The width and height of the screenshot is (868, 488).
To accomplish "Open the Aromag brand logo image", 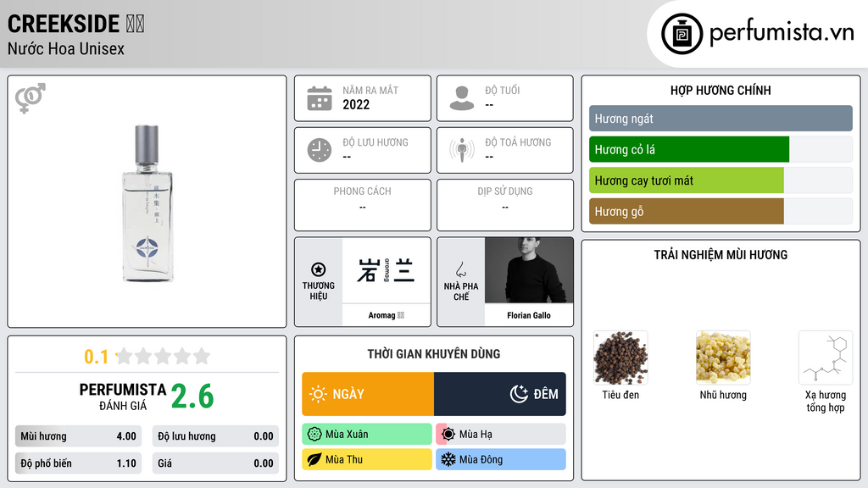I will (386, 270).
